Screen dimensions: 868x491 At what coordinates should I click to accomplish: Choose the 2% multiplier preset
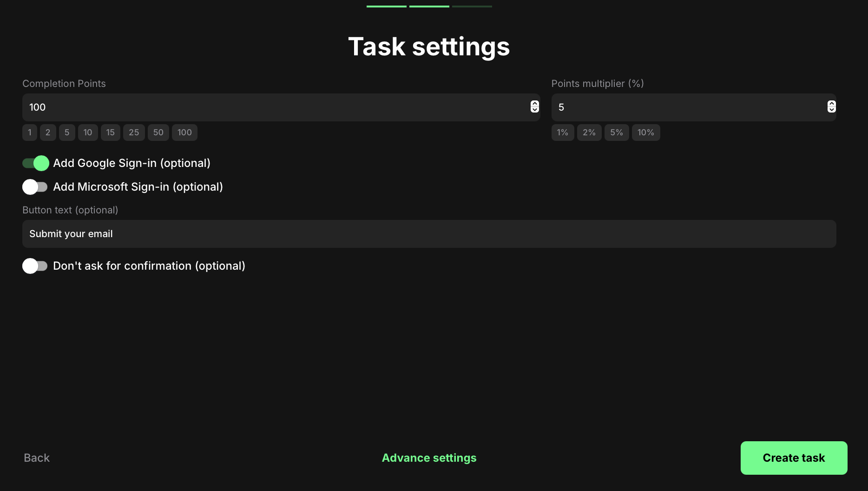[x=589, y=133]
